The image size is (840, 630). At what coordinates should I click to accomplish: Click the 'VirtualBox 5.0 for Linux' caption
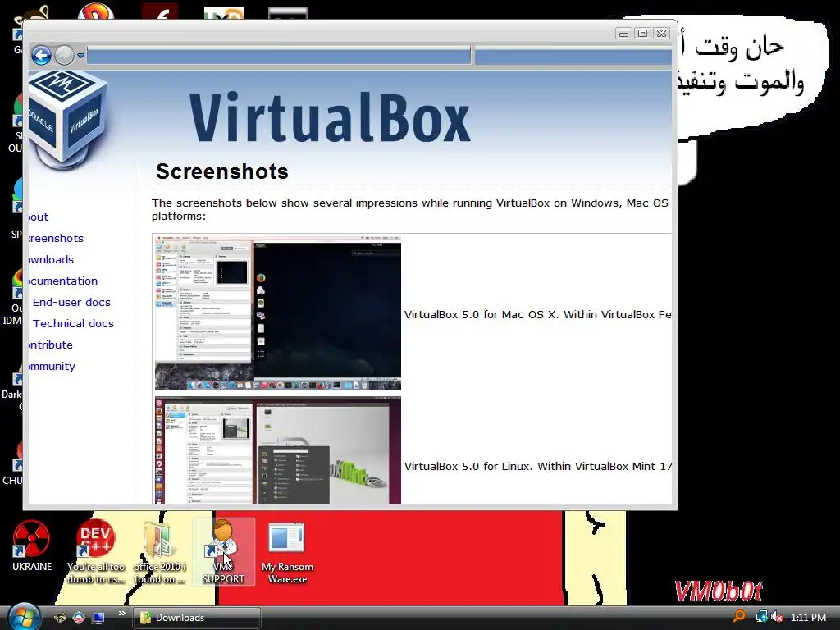(x=538, y=466)
